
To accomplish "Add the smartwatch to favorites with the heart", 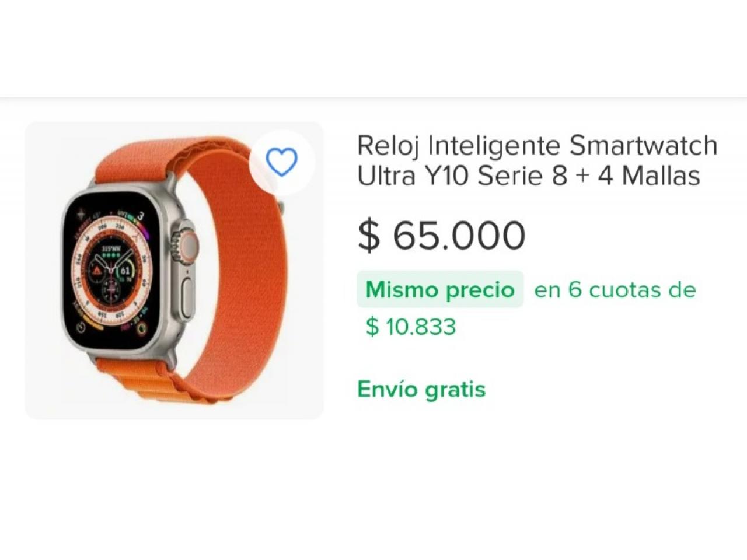I will [x=282, y=163].
